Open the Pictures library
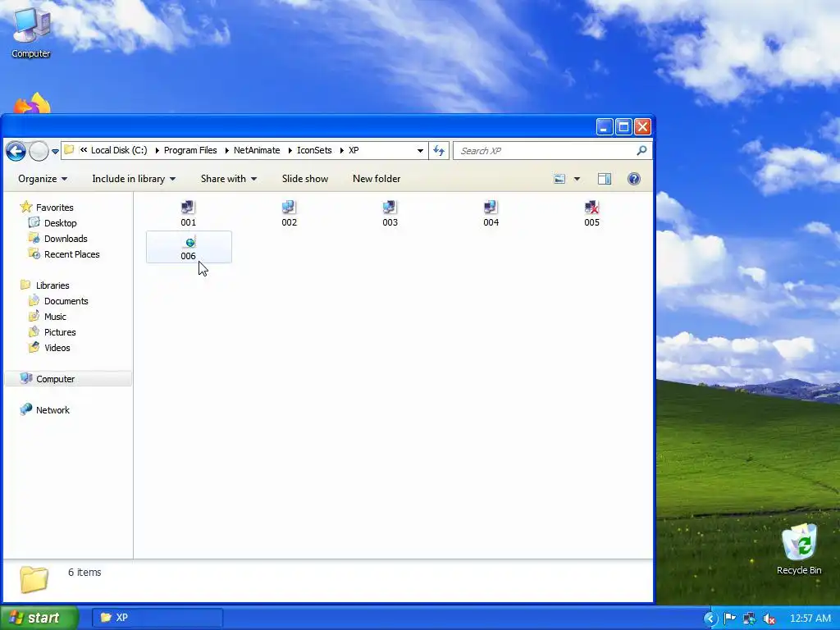Image resolution: width=840 pixels, height=630 pixels. 52,331
